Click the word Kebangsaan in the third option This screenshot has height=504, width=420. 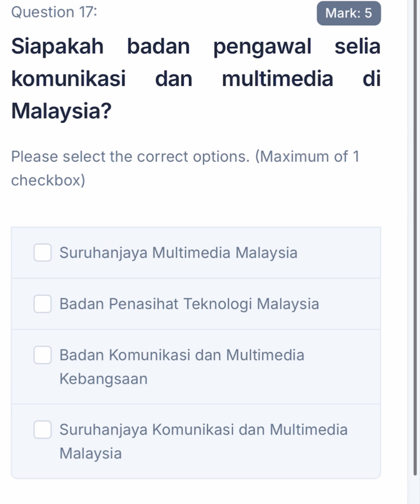(x=104, y=379)
